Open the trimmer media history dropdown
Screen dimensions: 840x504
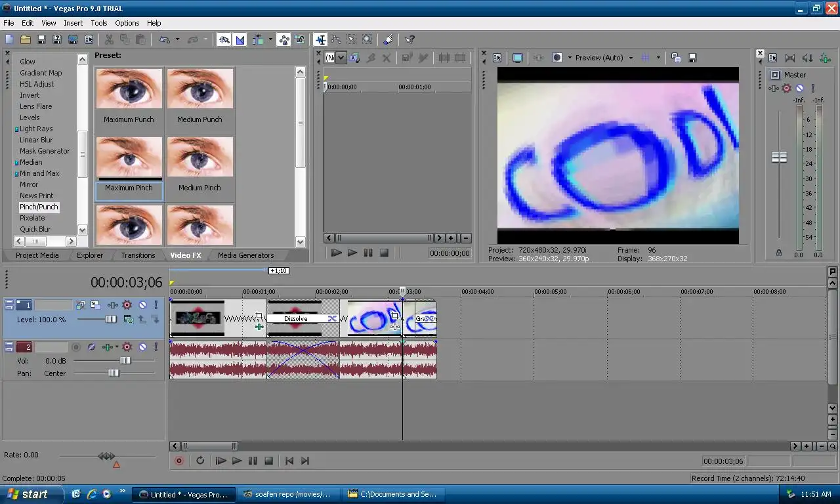coord(341,58)
